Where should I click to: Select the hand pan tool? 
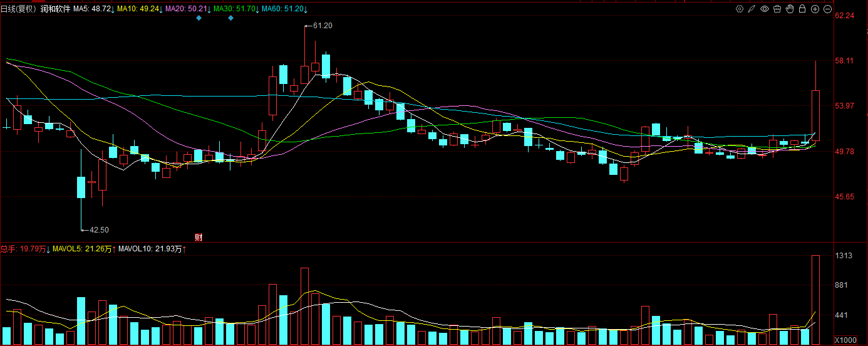(x=790, y=9)
